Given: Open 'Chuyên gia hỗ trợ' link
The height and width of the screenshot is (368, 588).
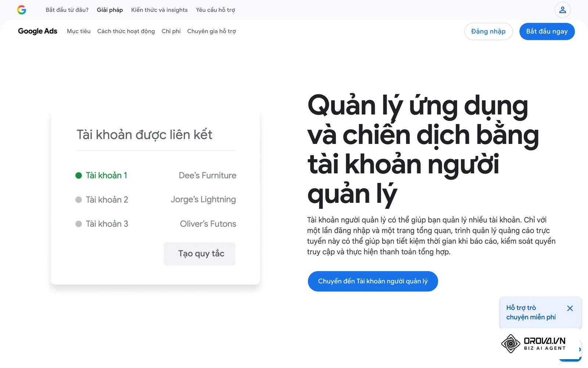Looking at the screenshot, I should point(212,31).
